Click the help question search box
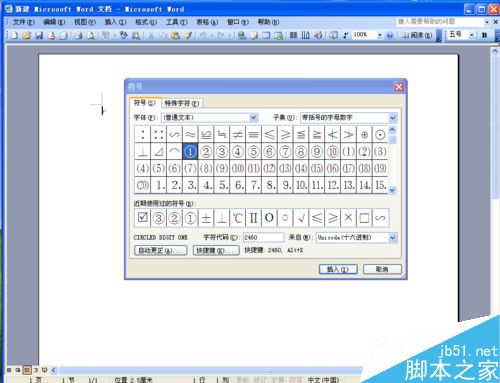Image resolution: width=500 pixels, height=383 pixels. coord(440,22)
